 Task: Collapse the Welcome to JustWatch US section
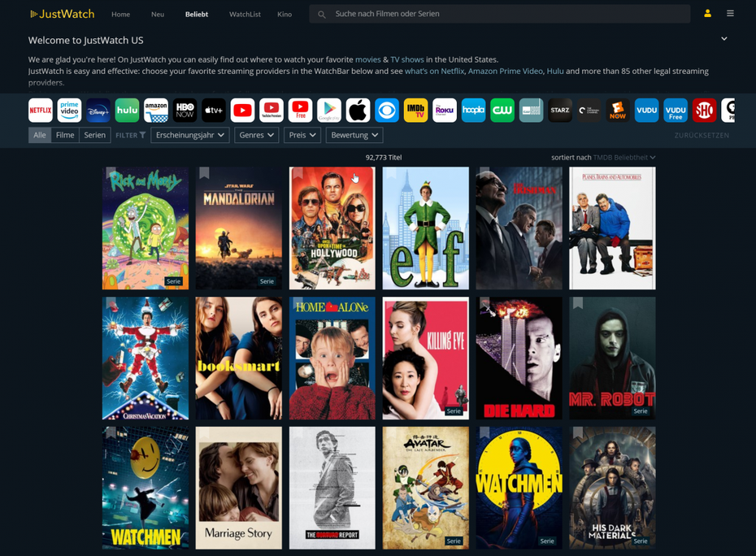[724, 38]
